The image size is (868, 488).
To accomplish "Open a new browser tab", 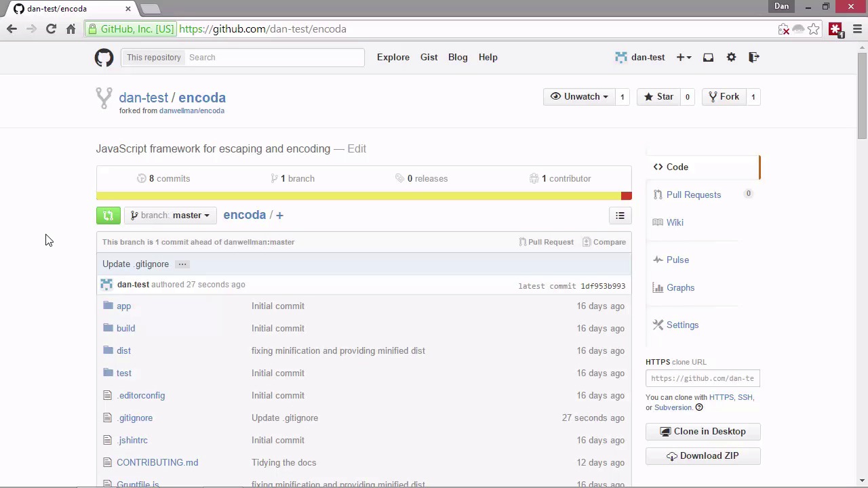I will tap(151, 9).
